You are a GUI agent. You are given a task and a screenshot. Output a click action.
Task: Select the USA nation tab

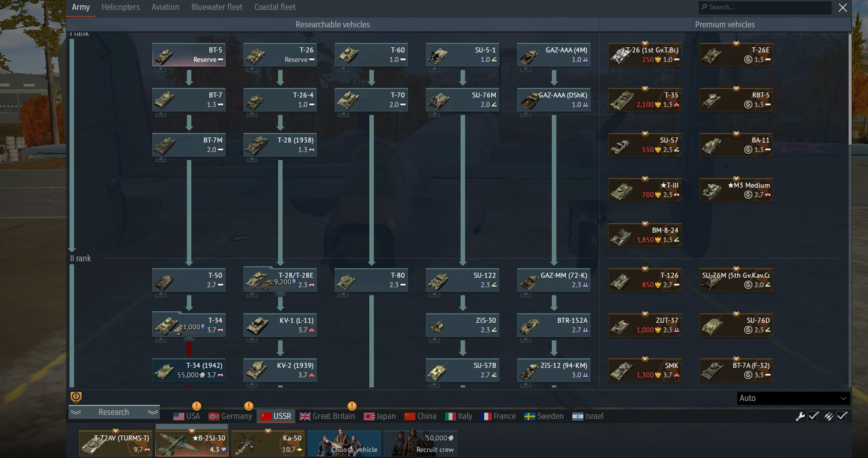click(x=187, y=416)
